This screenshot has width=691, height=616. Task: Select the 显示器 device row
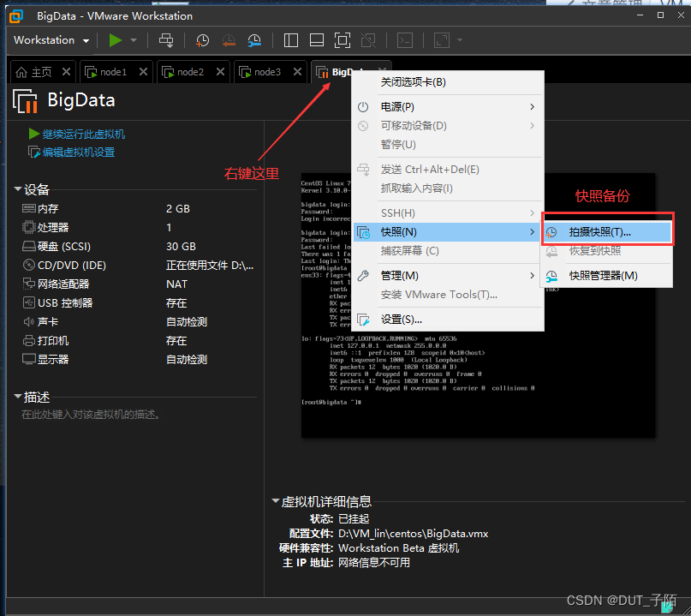(138, 359)
